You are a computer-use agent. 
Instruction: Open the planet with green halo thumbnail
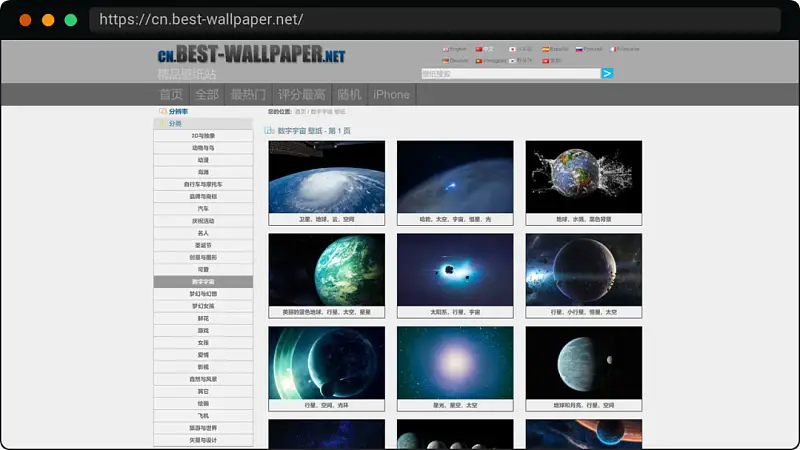coord(327,363)
